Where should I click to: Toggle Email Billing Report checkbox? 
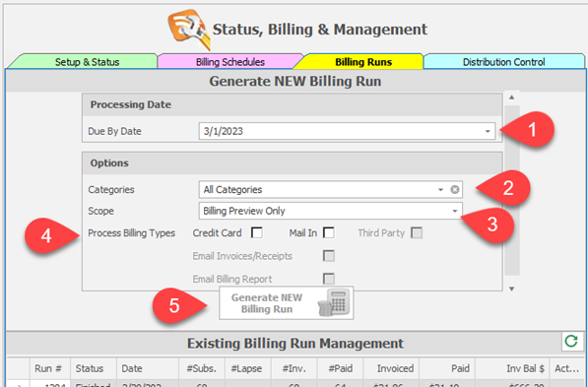[329, 279]
